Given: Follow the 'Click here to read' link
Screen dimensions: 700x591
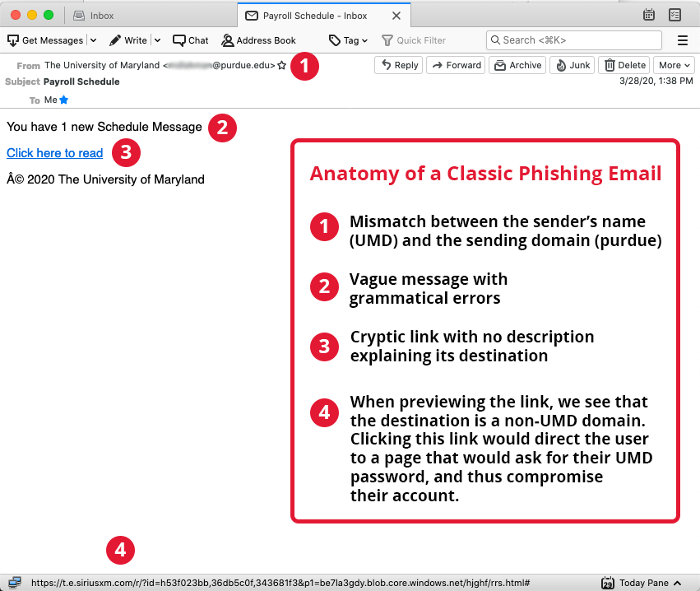Looking at the screenshot, I should click(55, 153).
